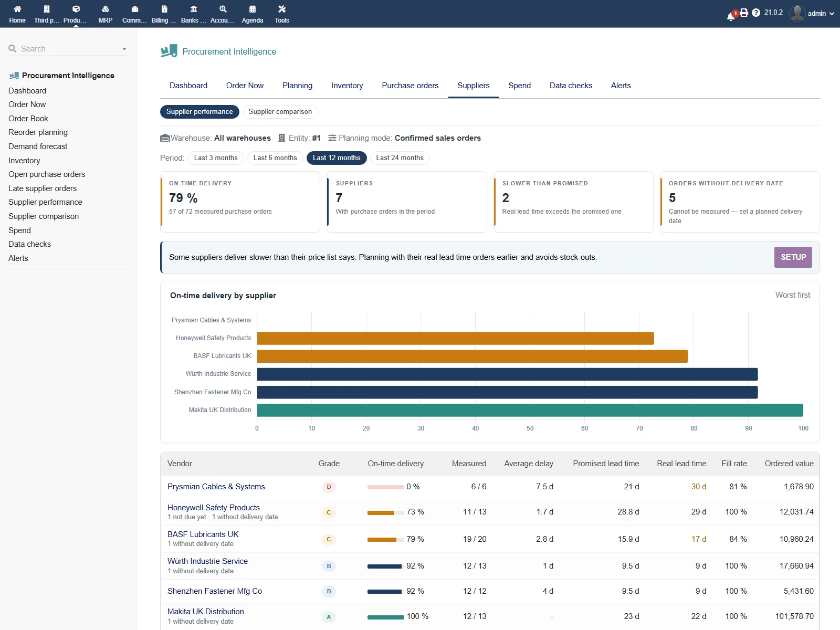Open the Dashboard tab
840x630 pixels.
click(188, 86)
